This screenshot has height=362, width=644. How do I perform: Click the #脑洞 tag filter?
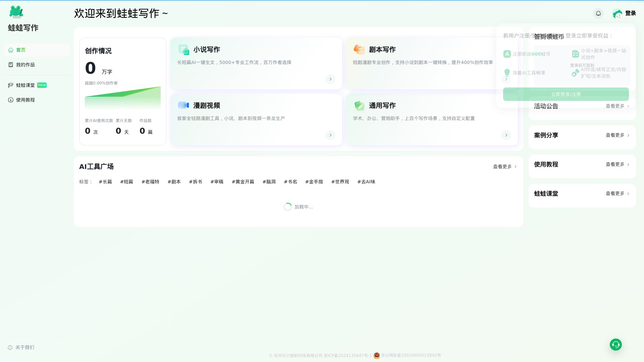pos(269,181)
